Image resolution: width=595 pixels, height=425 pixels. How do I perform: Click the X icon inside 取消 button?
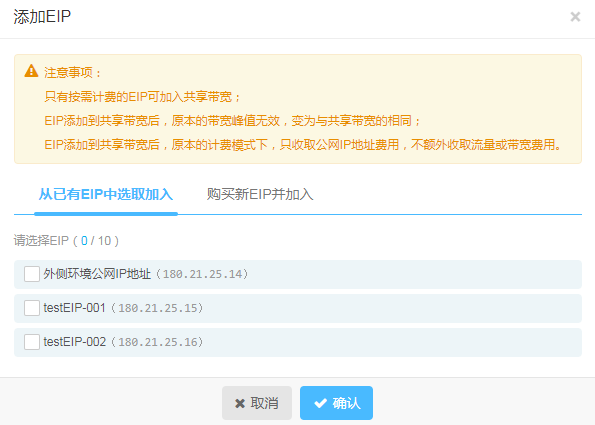pyautogui.click(x=240, y=403)
